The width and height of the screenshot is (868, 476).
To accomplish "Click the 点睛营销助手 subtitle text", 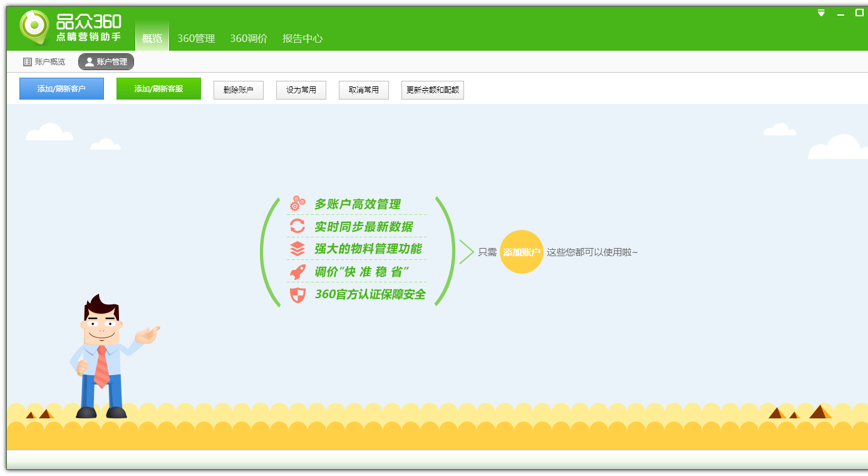I will click(x=88, y=37).
